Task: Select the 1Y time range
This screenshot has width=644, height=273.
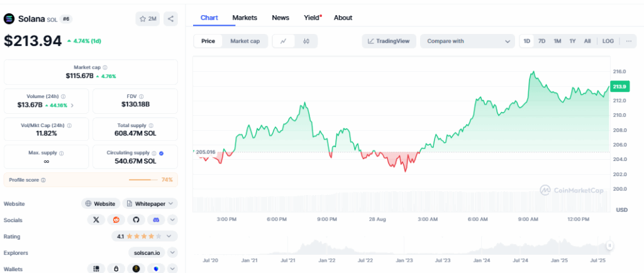Action: pos(572,41)
